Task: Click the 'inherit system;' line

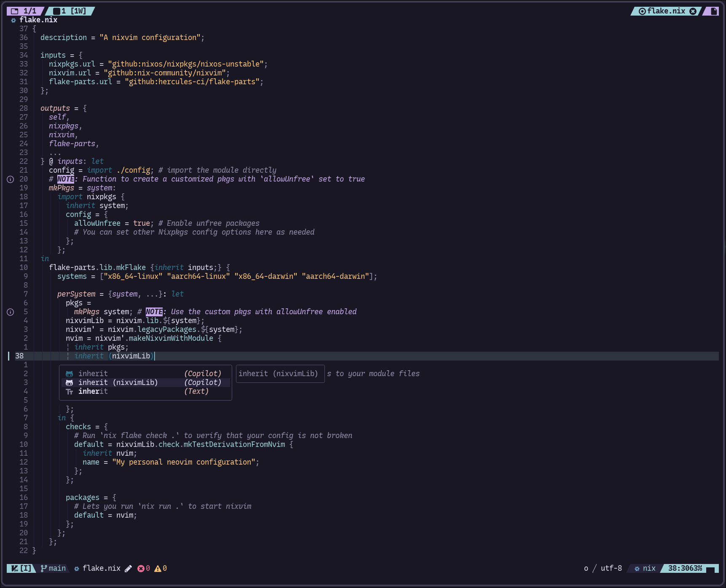Action: pos(97,206)
